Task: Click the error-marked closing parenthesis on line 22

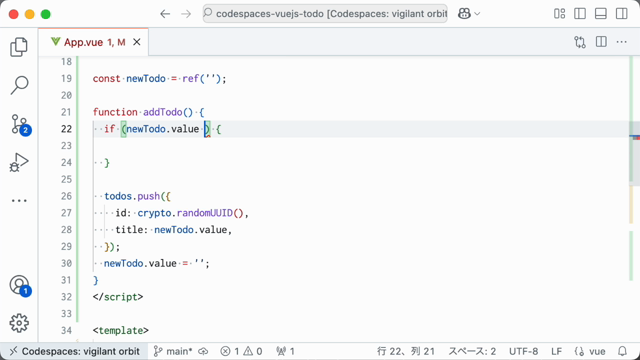Action: pyautogui.click(x=207, y=129)
